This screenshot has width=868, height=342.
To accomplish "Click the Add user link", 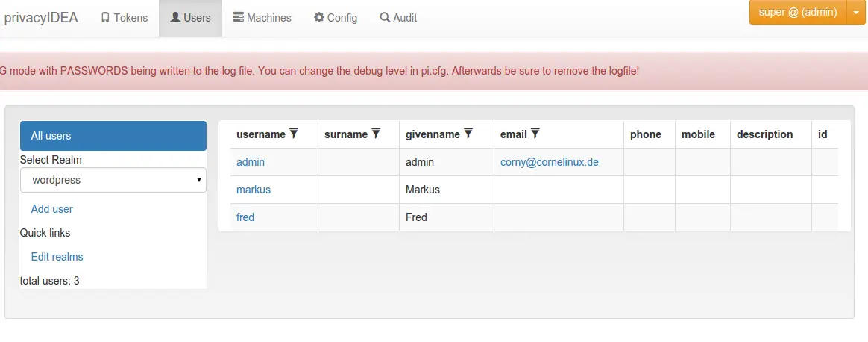I will 52,209.
